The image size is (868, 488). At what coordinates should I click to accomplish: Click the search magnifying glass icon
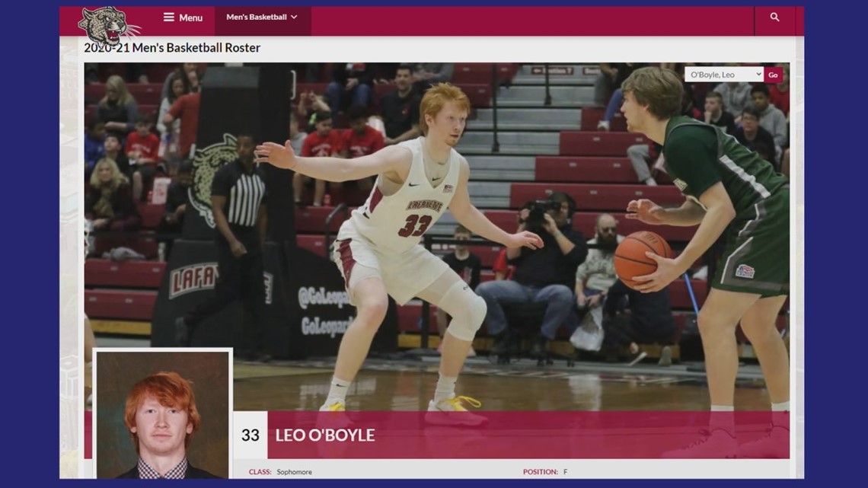(774, 18)
